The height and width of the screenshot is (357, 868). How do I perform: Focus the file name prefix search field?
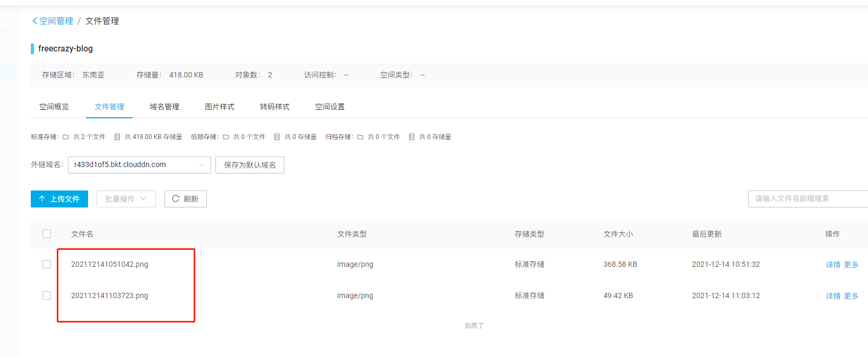click(806, 198)
